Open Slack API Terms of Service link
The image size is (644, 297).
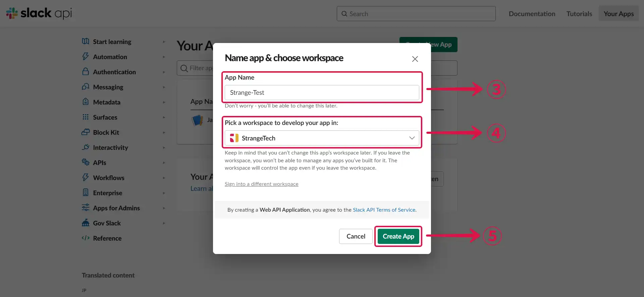coord(384,210)
